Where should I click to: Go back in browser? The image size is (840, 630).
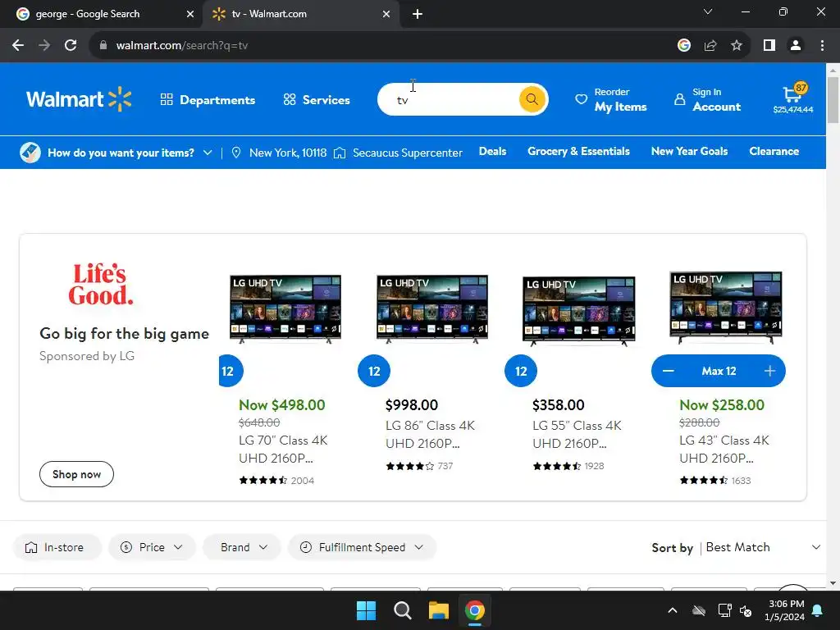point(18,46)
